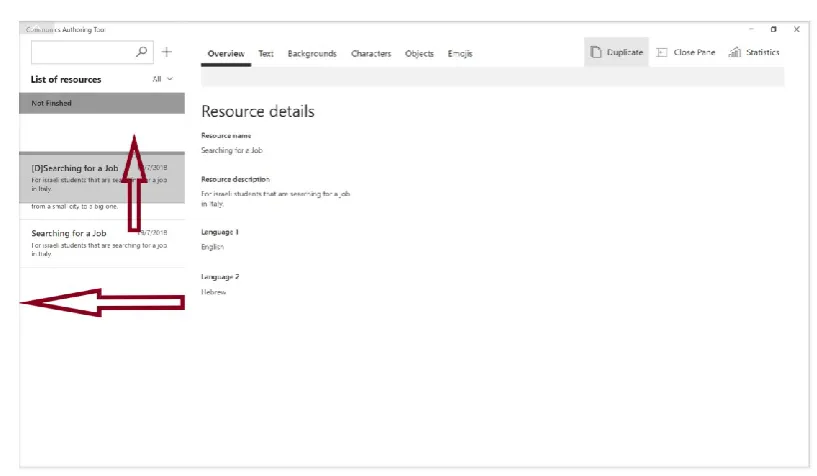The image size is (817, 476).
Task: Select the Objects tab
Action: [419, 54]
